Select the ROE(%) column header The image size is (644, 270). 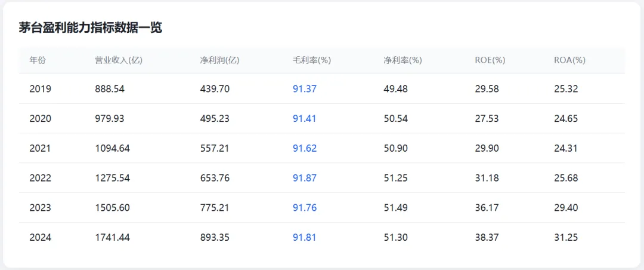(490, 60)
